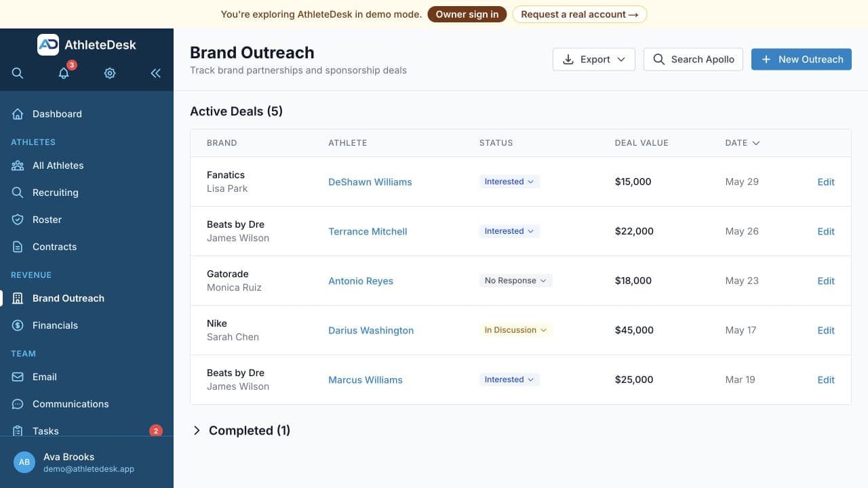Viewport: 868px width, 488px height.
Task: Open DeShawn Williams athlete profile
Action: [x=370, y=182]
